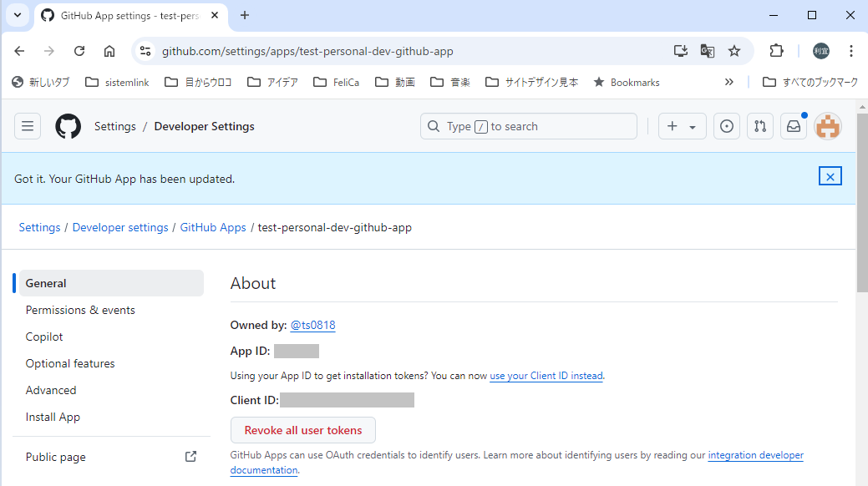Open the integration developer documentation link
This screenshot has width=868, height=486.
tap(755, 455)
